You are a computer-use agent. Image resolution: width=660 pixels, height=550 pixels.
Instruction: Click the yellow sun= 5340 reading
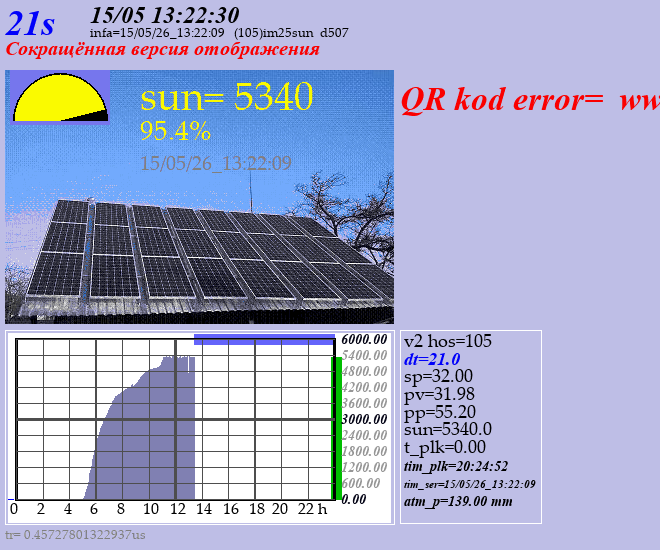[226, 96]
